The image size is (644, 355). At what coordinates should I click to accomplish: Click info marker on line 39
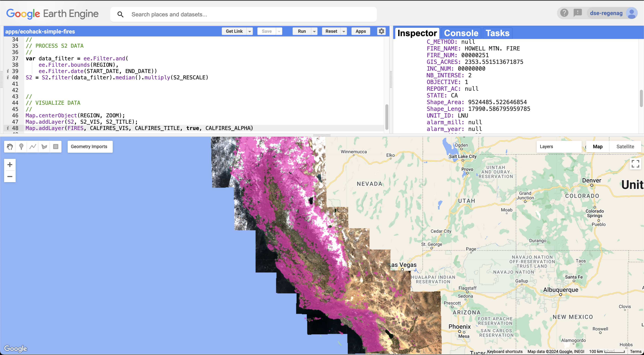point(8,71)
